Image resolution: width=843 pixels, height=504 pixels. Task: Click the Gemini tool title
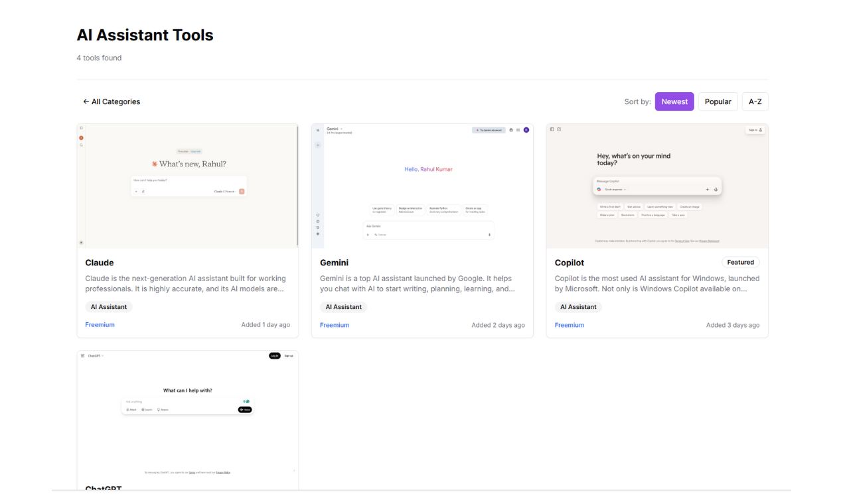click(334, 263)
